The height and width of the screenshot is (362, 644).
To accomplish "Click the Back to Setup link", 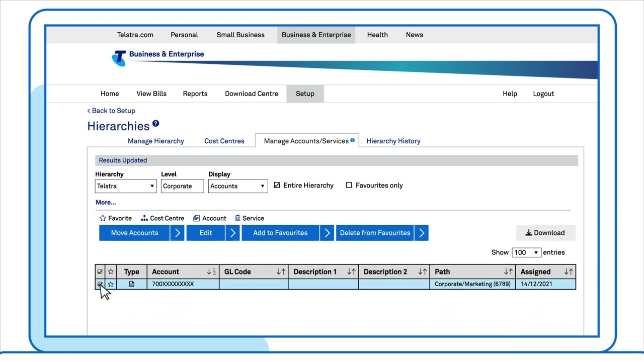I will (111, 111).
